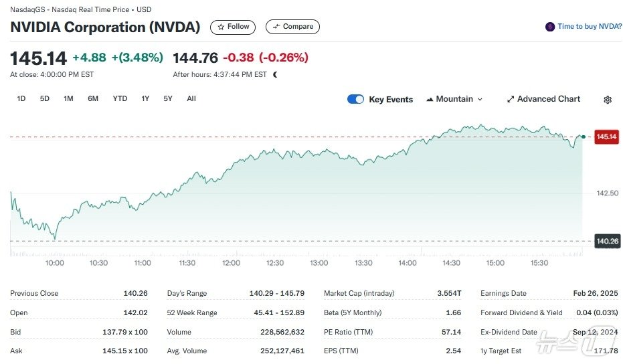Show the All time range
Viewport: 623px width, 364px height.
[x=191, y=99]
